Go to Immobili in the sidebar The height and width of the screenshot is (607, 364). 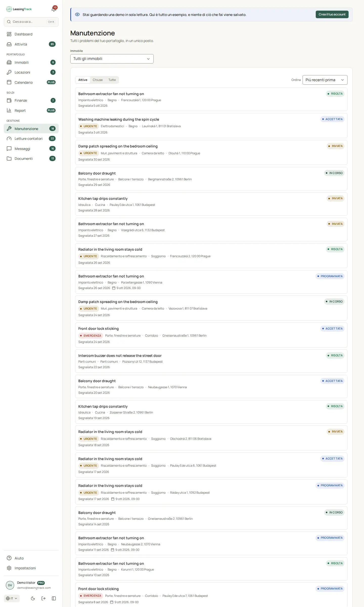pos(31,62)
